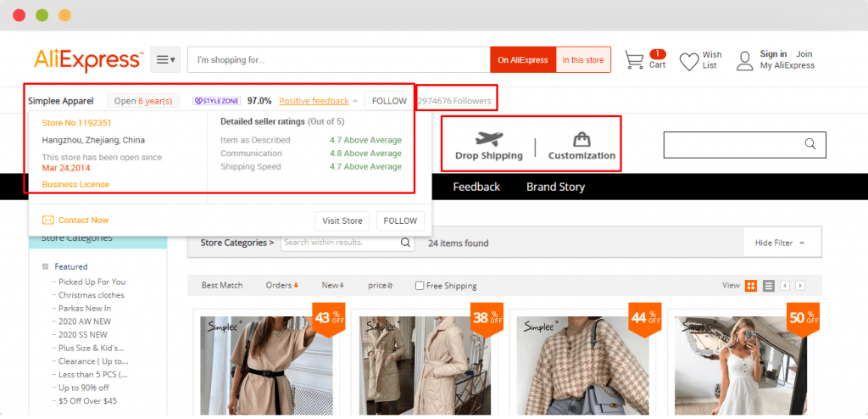Select Clearance category
The height and width of the screenshot is (419, 868).
pyautogui.click(x=93, y=361)
